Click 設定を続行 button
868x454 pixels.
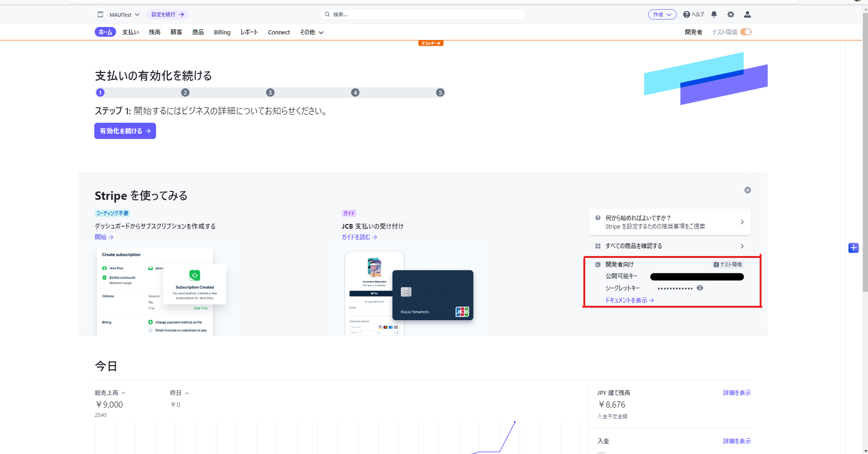(x=167, y=14)
